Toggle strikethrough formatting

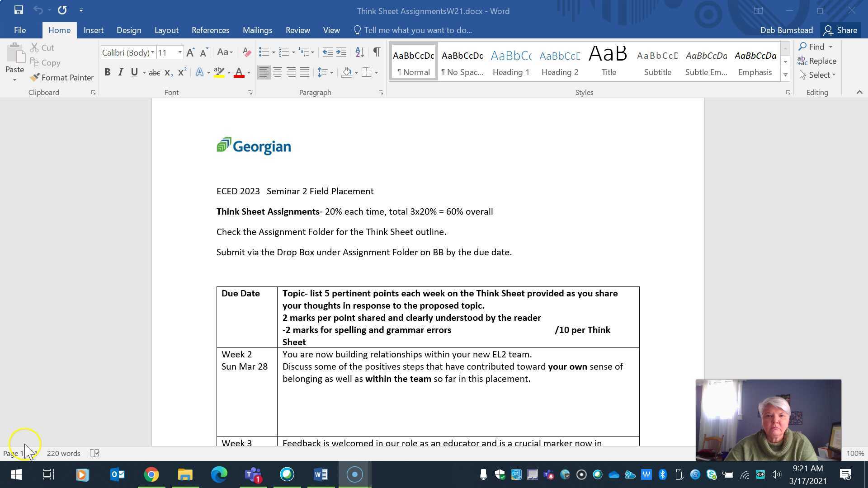point(154,72)
